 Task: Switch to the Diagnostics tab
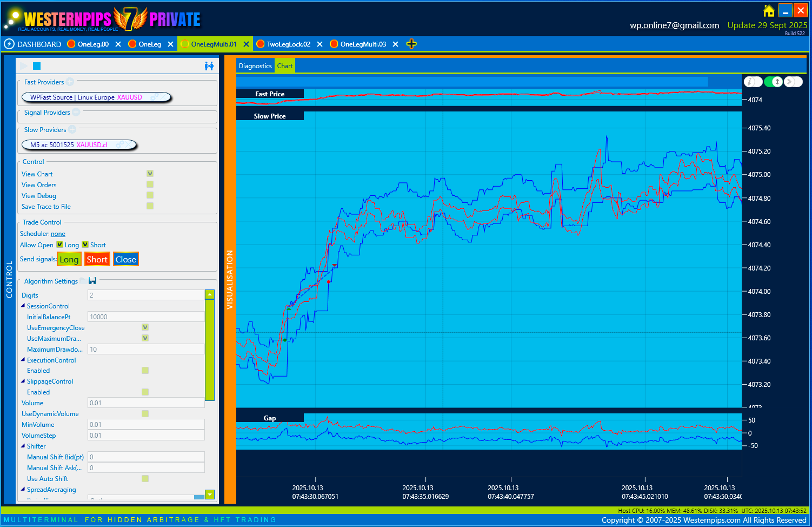click(x=255, y=66)
